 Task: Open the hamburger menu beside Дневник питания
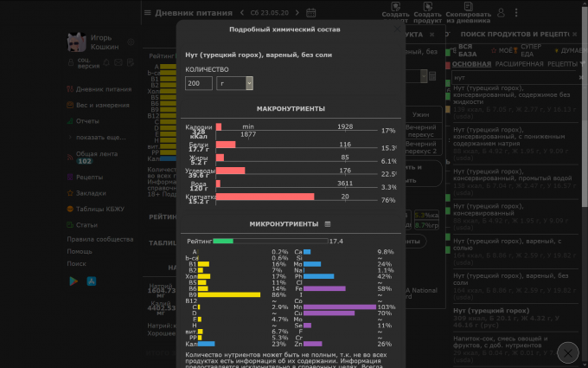[x=148, y=13]
